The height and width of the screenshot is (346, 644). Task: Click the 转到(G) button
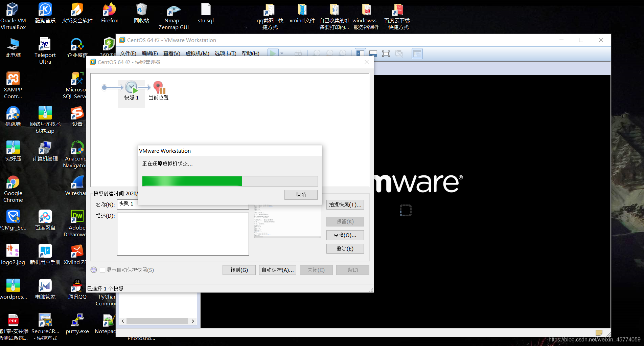tap(239, 270)
